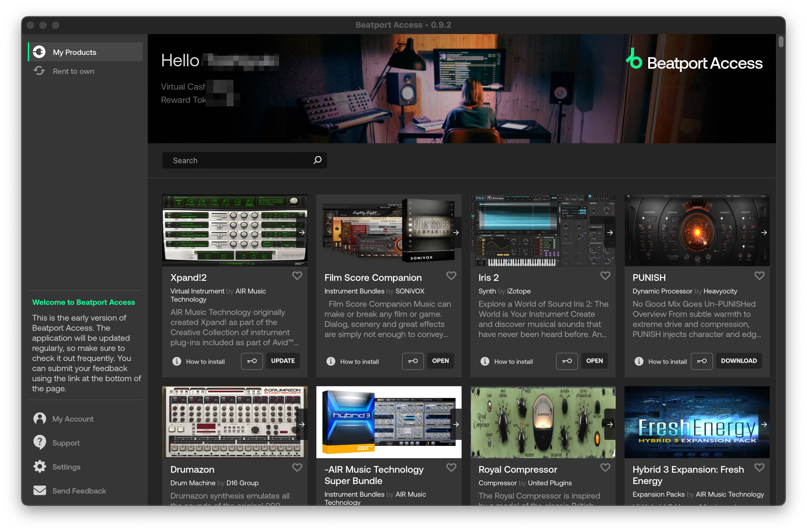Toggle the favorite heart on Iris 2
Screen dimensions: 807x532
pos(605,276)
